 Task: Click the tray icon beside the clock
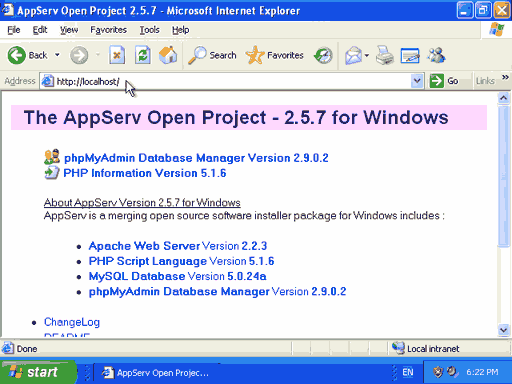(453, 372)
